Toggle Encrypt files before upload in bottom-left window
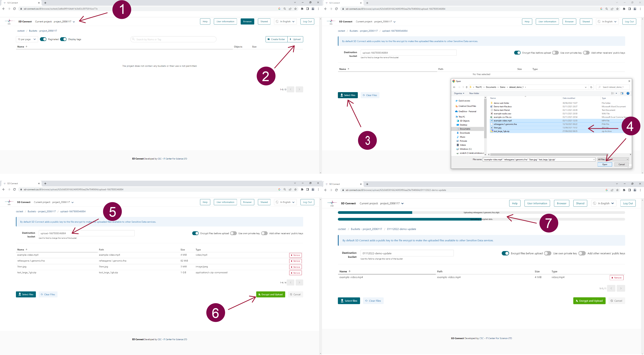Viewport: 644px width, 355px height. point(195,233)
